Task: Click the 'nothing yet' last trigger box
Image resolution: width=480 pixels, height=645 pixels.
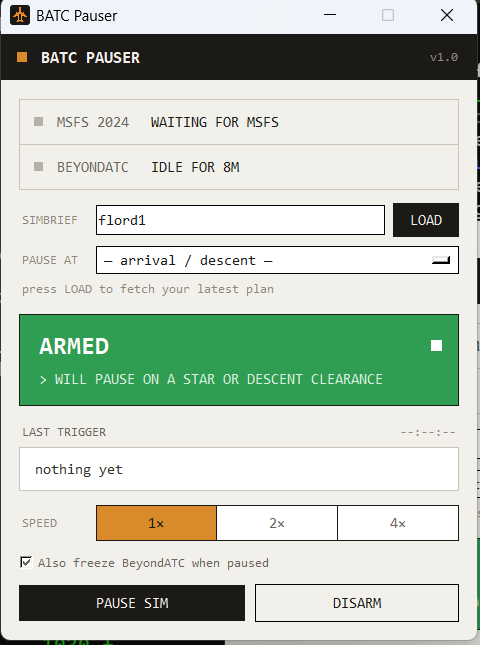Action: (239, 469)
